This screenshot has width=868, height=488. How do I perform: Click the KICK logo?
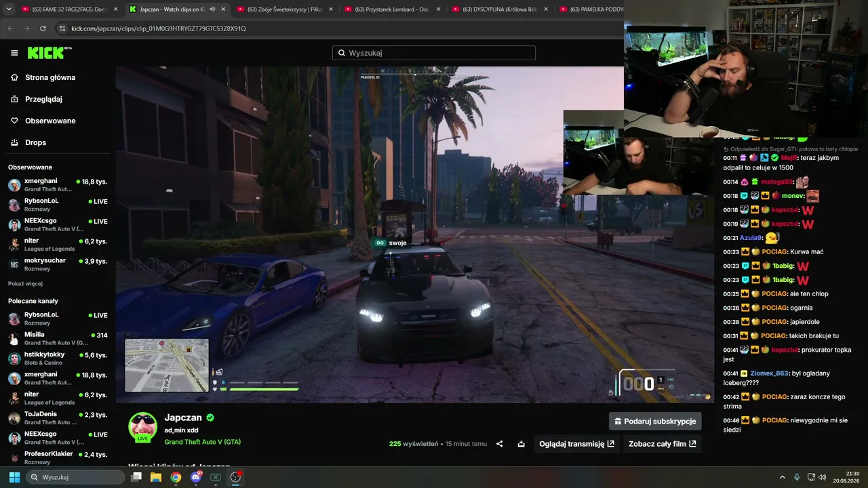click(x=50, y=53)
